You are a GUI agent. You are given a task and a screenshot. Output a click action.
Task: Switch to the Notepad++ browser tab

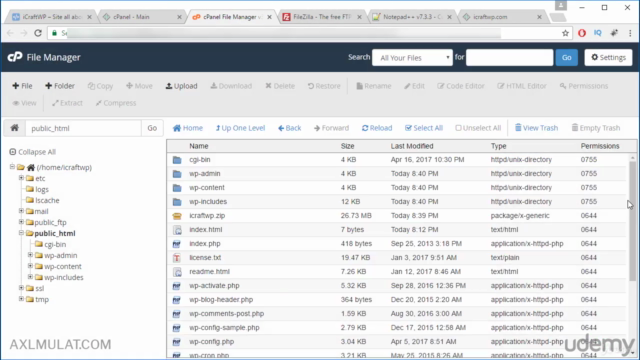[x=411, y=17]
